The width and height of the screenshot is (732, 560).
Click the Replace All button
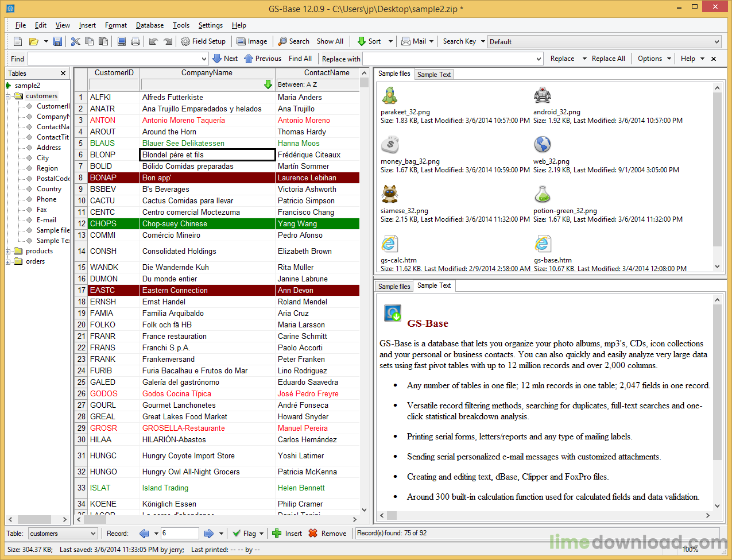(609, 59)
